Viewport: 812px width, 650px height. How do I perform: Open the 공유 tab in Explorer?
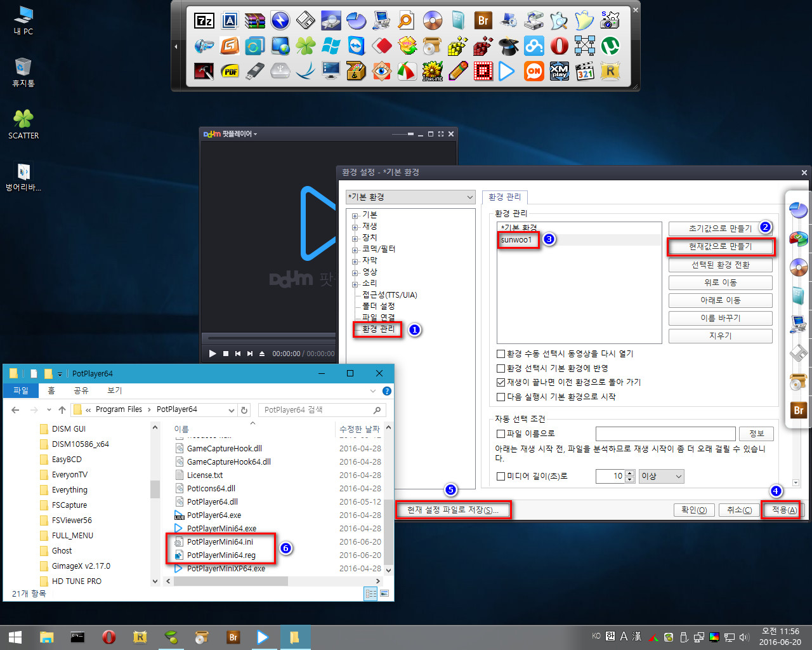(x=81, y=390)
